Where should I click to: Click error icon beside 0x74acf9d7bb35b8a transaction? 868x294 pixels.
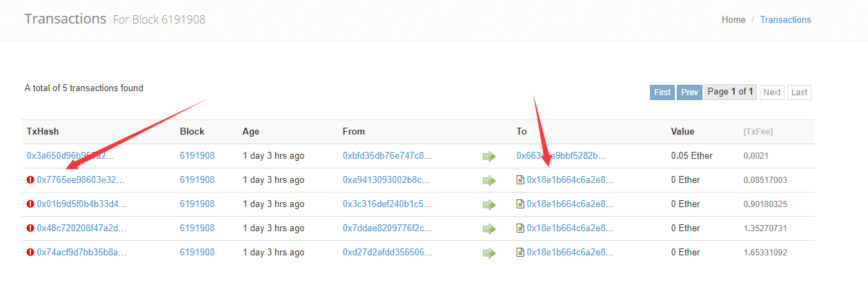pos(30,253)
